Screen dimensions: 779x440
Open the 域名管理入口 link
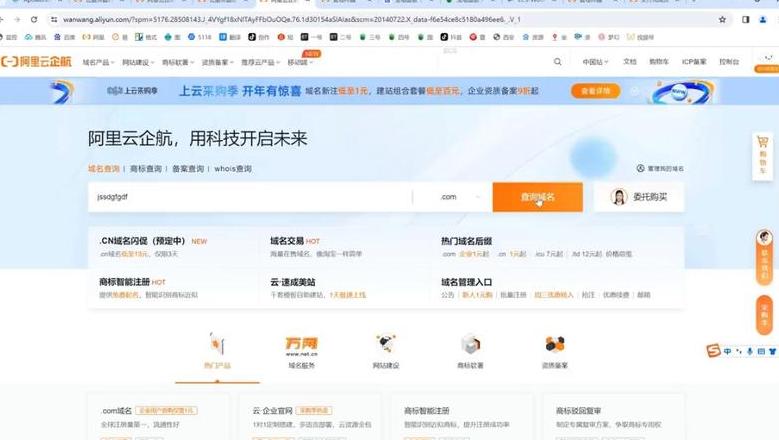tap(467, 282)
